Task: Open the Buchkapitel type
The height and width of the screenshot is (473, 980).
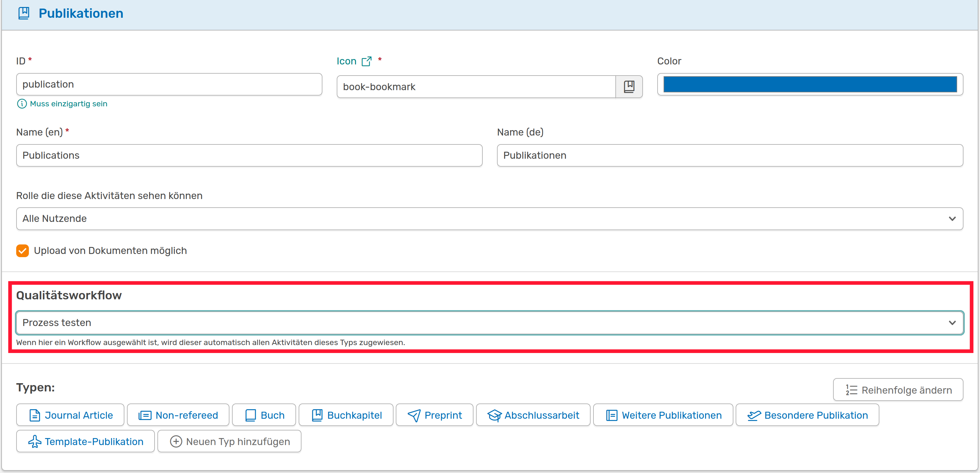Action: coord(346,415)
